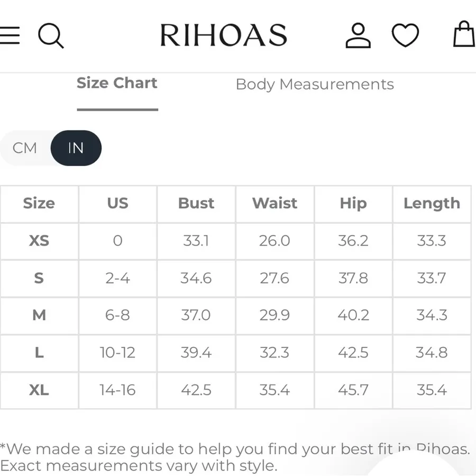Open the search magnifier icon
476x476 pixels.
[51, 35]
